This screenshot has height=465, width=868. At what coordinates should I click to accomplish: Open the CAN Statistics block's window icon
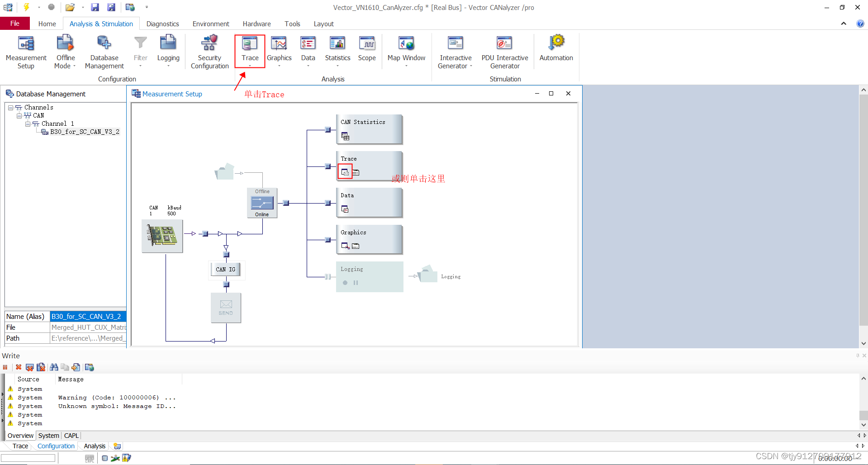pyautogui.click(x=345, y=136)
